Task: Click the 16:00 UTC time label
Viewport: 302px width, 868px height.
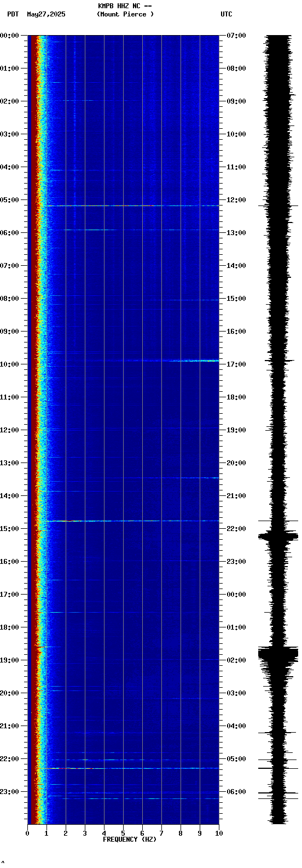Action: pos(236,332)
